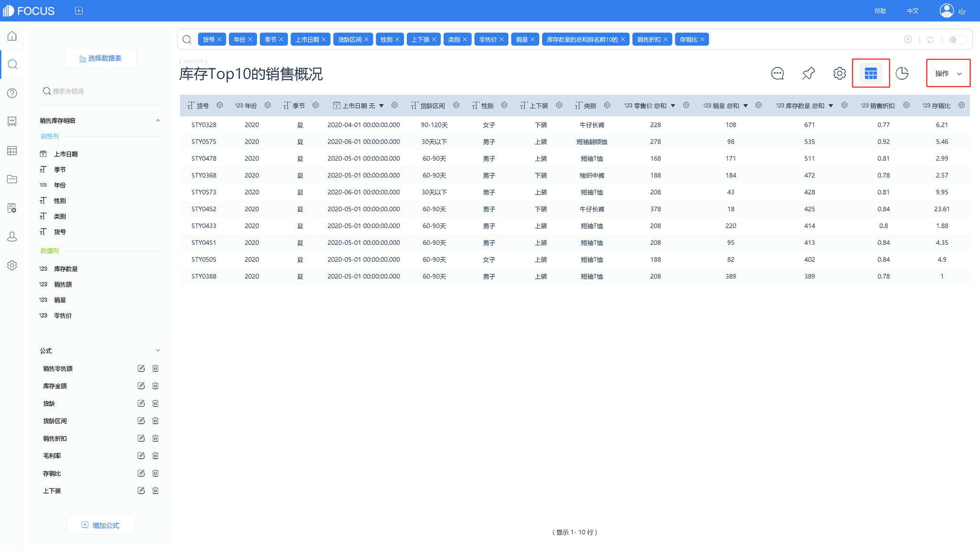980x551 pixels.
Task: Remove the 销售折扣 search tag
Action: [665, 40]
